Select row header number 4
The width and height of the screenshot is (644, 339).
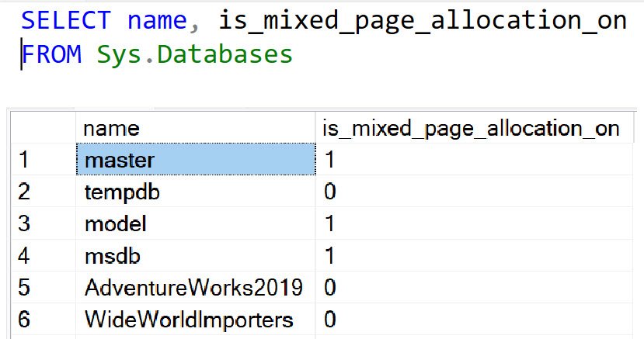tap(44, 255)
